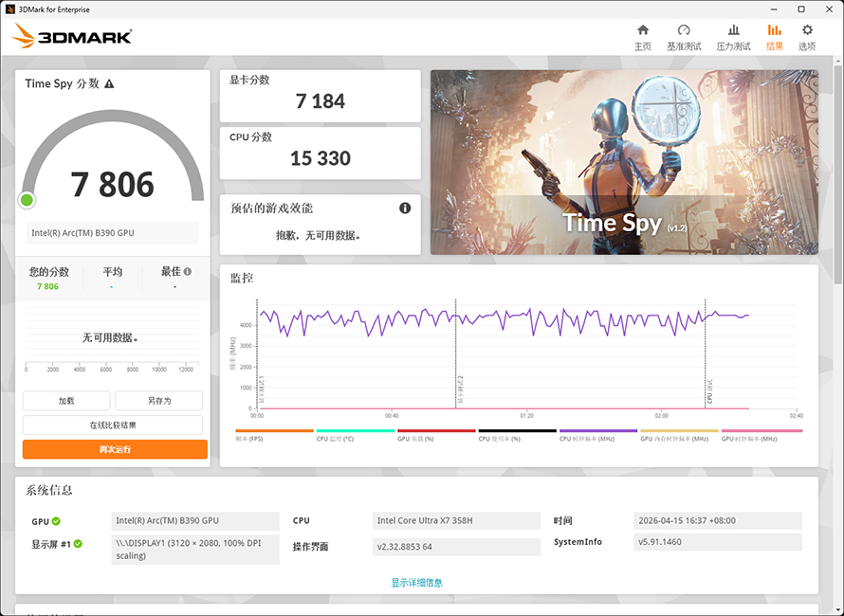Click the info icon next to 最佳
The image size is (844, 616).
[188, 272]
